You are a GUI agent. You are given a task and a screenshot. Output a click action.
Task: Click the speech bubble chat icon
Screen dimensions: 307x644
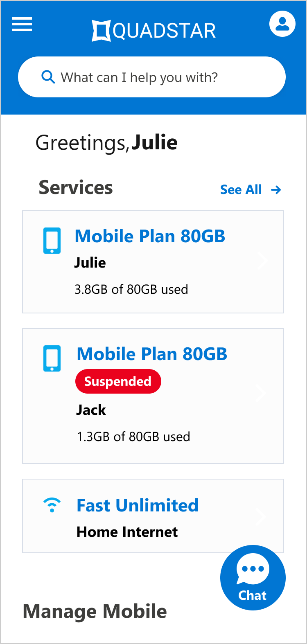pos(253,569)
